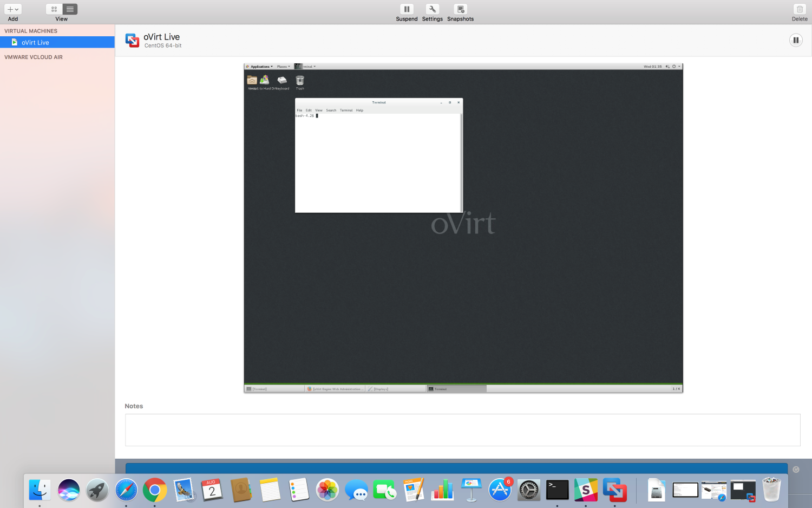Click the oVirt Live VMware icon in header

(132, 40)
